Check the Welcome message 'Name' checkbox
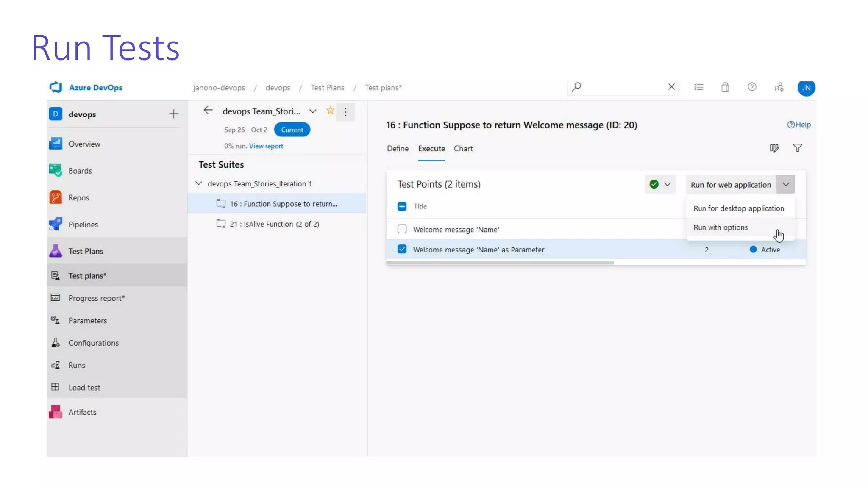 pos(402,229)
